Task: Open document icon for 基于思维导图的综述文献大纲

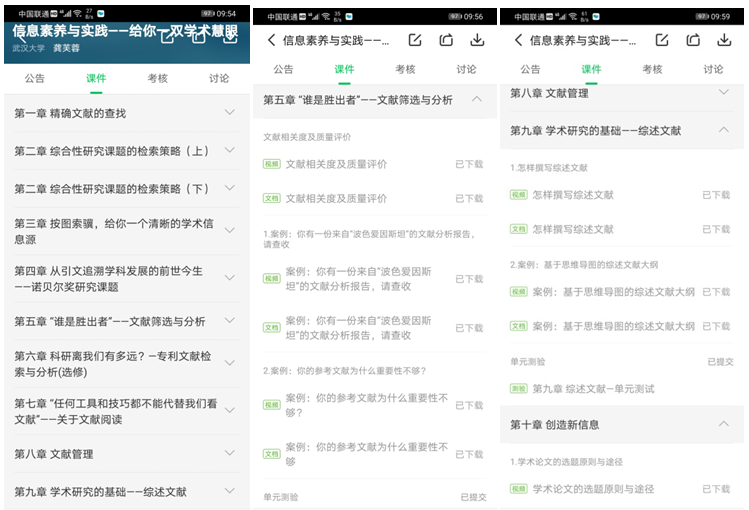Action: click(x=518, y=326)
